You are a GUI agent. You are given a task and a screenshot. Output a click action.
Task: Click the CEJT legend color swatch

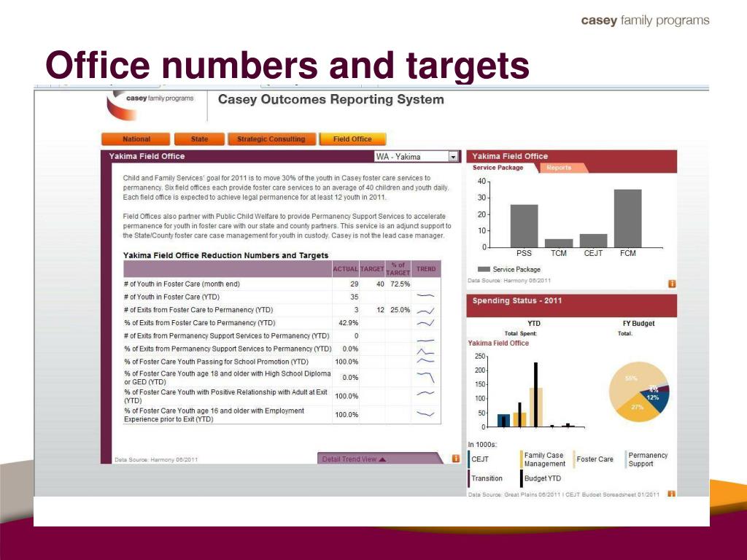[469, 459]
